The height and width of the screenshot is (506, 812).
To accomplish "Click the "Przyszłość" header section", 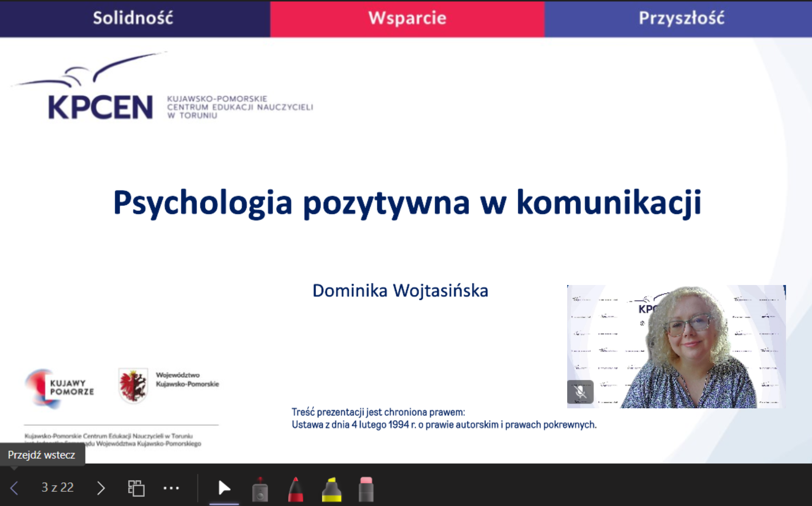I will (x=678, y=18).
